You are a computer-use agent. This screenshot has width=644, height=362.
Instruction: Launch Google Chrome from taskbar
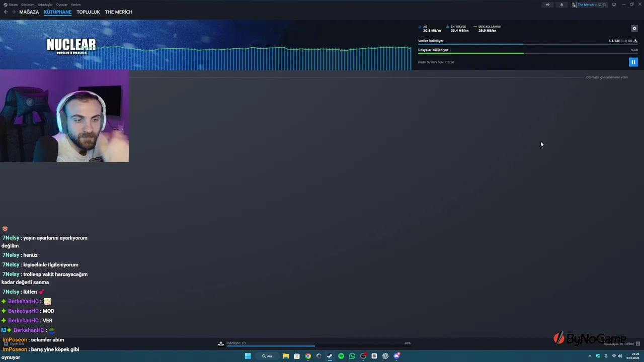point(308,356)
